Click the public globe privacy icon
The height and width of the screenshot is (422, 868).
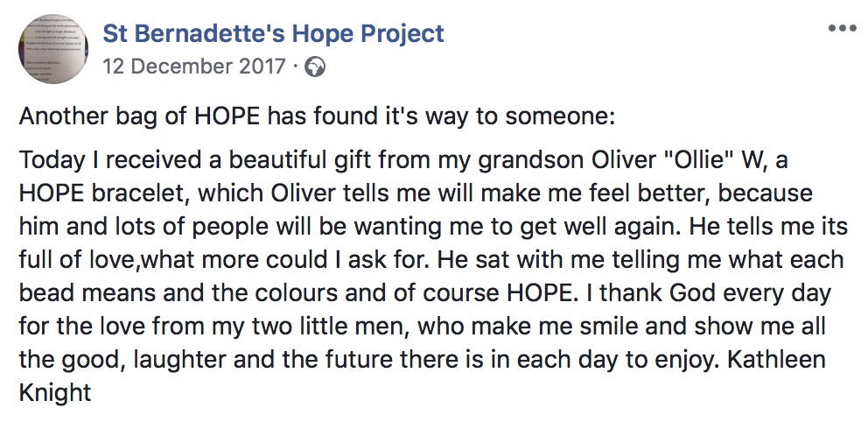tap(316, 67)
